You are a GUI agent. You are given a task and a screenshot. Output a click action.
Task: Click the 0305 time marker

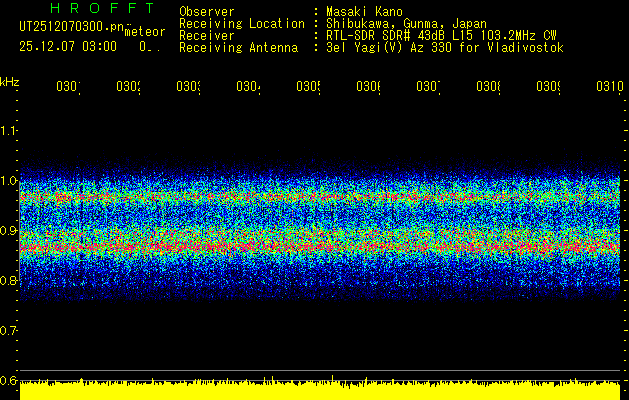tap(308, 87)
